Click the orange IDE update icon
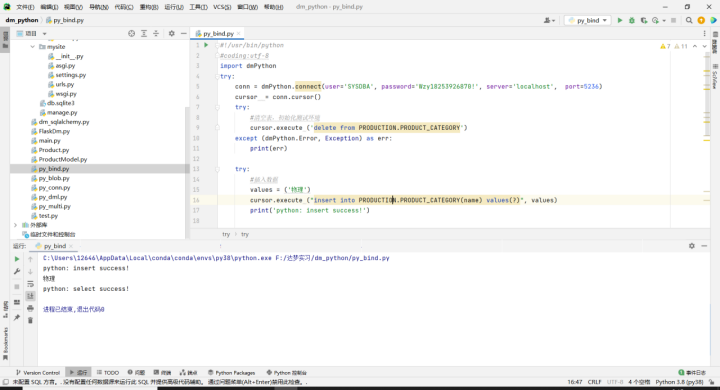The height and width of the screenshot is (390, 720). point(701,20)
